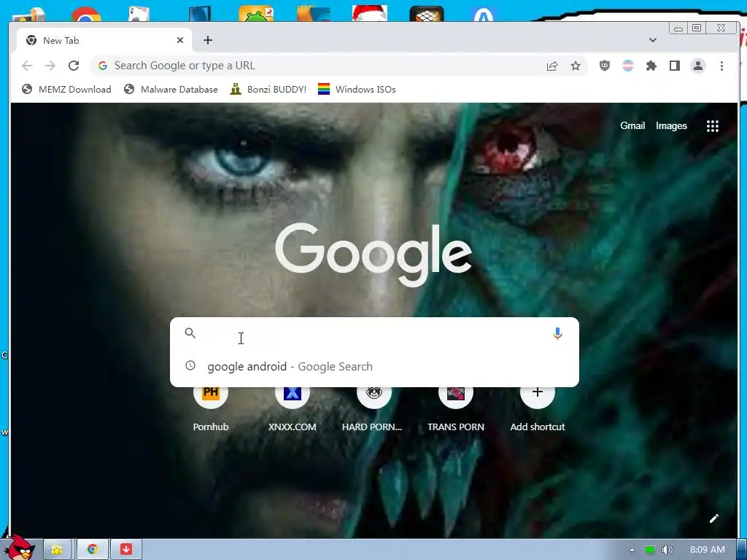The image size is (747, 560).
Task: Open Chrome from the taskbar
Action: 93,550
